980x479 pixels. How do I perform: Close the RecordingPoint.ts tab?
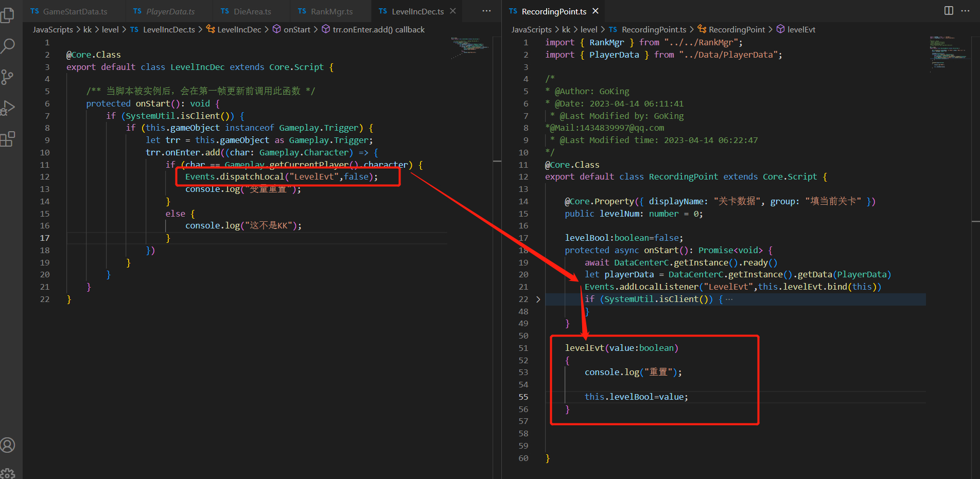(596, 11)
